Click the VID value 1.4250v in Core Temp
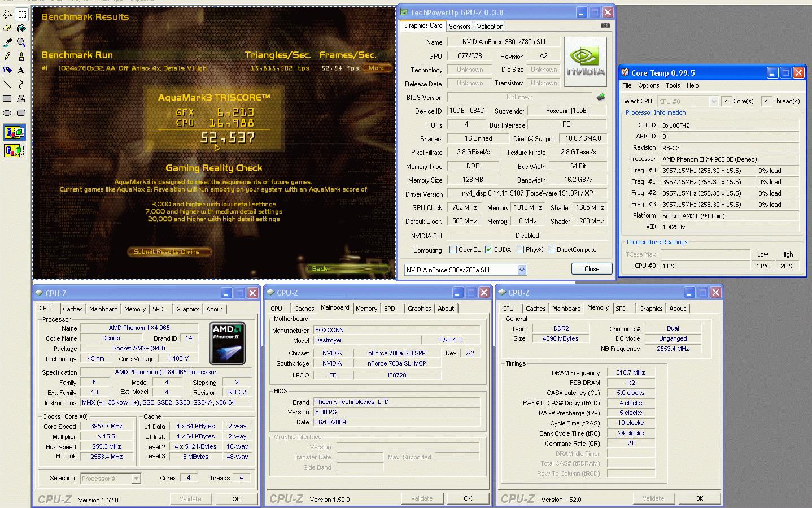This screenshot has height=508, width=812. [x=730, y=227]
